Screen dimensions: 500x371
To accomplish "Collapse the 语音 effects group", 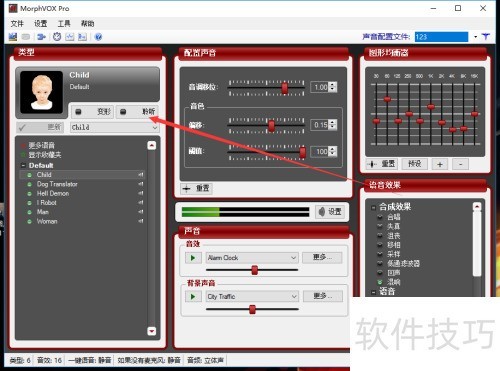I will coord(373,292).
